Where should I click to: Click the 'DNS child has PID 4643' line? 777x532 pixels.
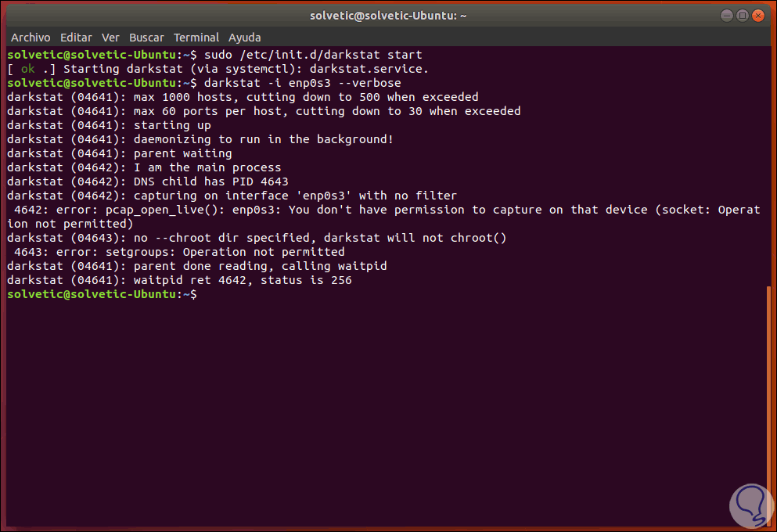(x=211, y=182)
